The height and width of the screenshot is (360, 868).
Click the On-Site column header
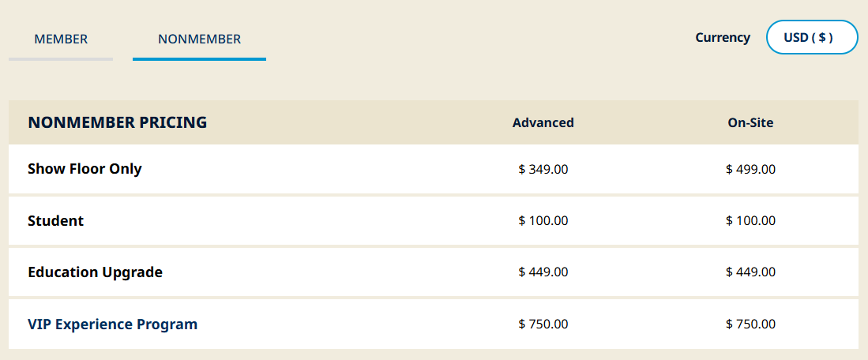(x=750, y=122)
